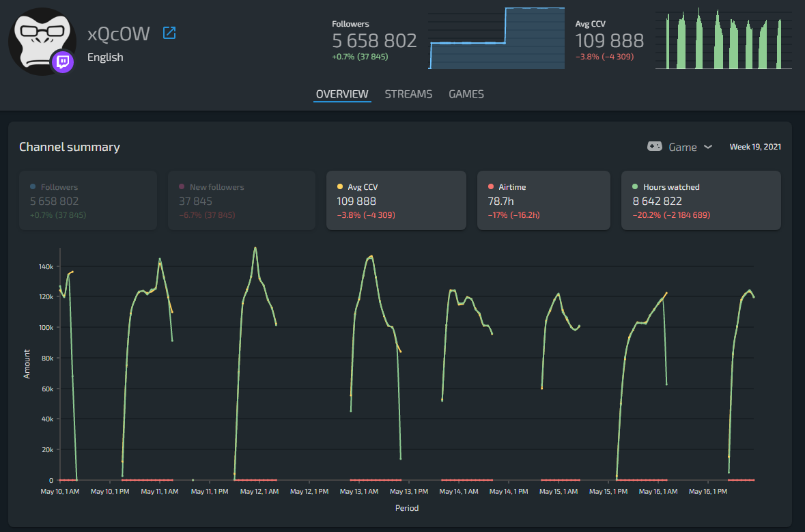This screenshot has height=532, width=805.
Task: Click the header Followers count 5 658 802
Action: [374, 40]
